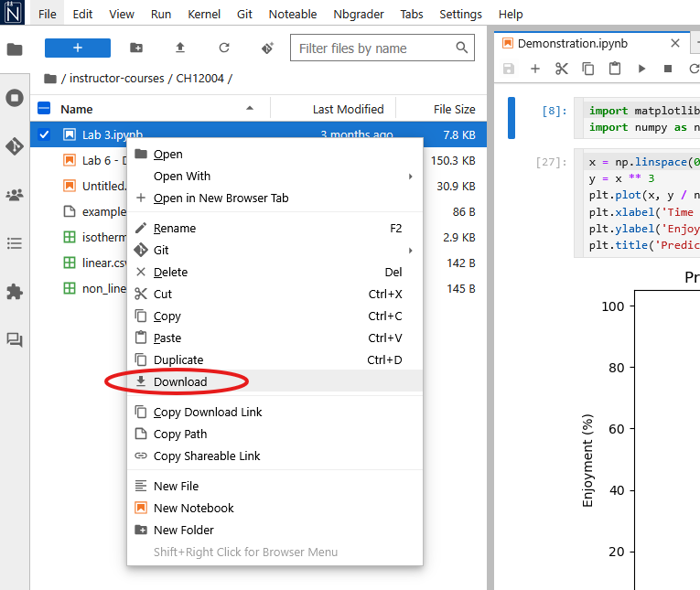Viewport: 700px width, 590px height.
Task: Open the Git sidebar panel
Action: coord(15,146)
